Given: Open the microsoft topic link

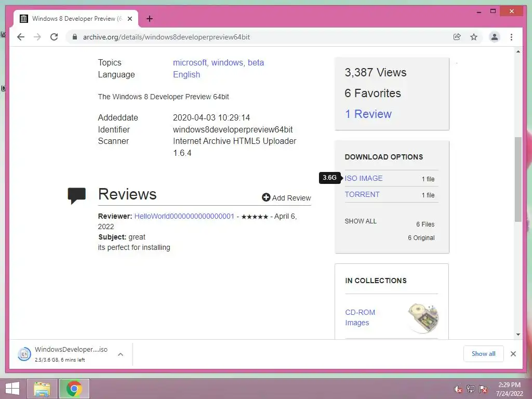Looking at the screenshot, I should point(190,63).
